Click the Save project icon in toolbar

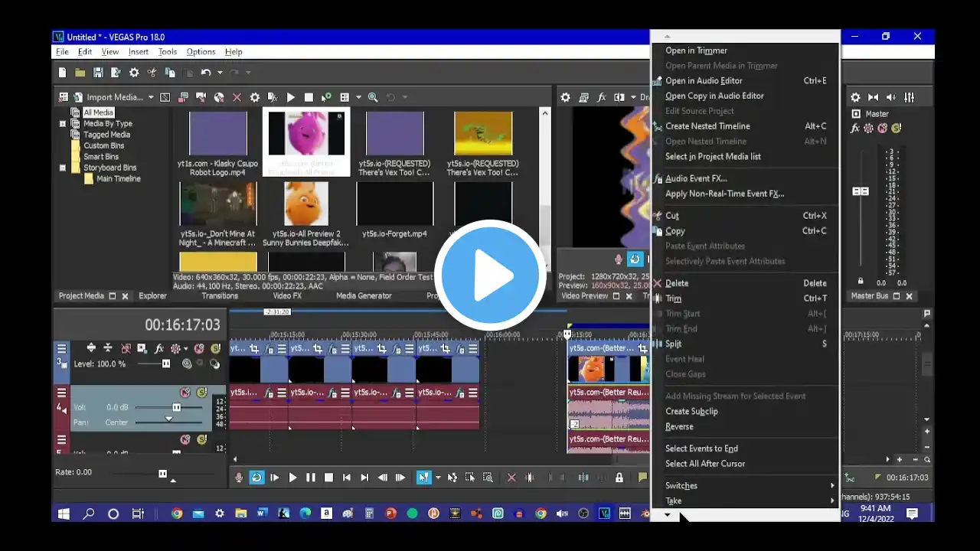pyautogui.click(x=98, y=73)
